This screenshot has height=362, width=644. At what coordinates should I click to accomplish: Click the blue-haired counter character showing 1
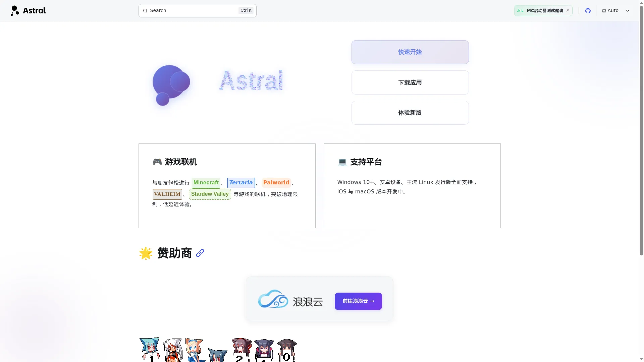[150, 349]
